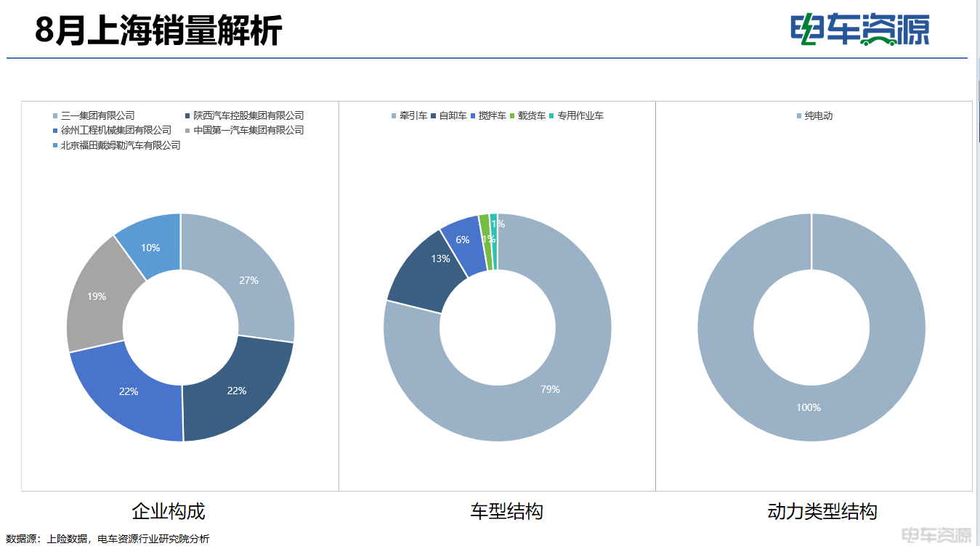Click the 8月上海销量解析 slide title
This screenshot has height=546, width=980.
pos(158,31)
